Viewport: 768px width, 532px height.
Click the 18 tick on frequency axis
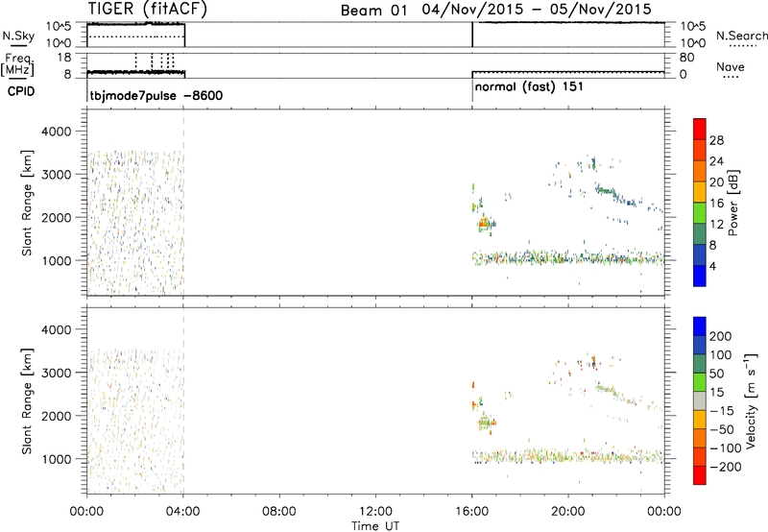[64, 58]
